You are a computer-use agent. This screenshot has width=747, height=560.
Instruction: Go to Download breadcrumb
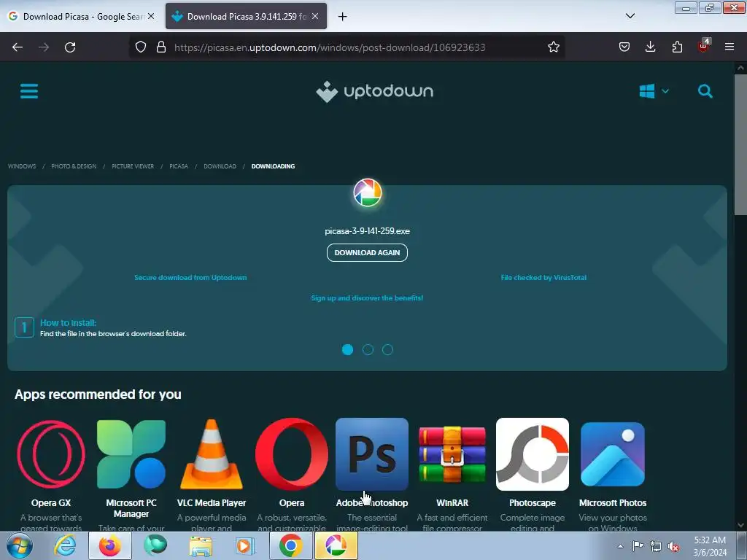[220, 166]
